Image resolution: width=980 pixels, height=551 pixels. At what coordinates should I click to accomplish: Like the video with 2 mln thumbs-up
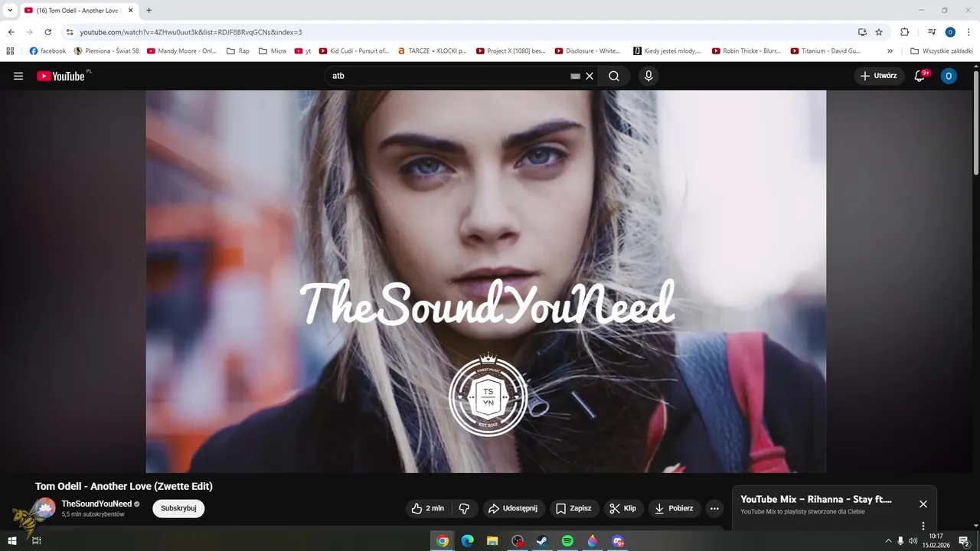point(427,508)
